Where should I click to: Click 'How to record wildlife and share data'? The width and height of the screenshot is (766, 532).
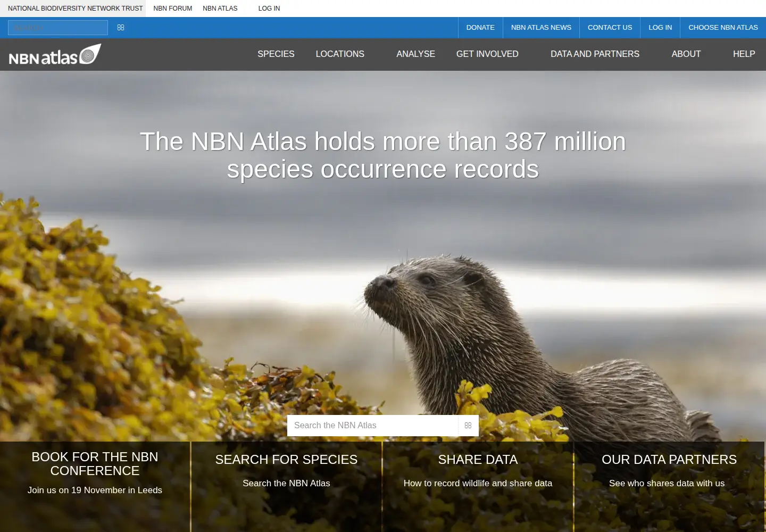[478, 484]
